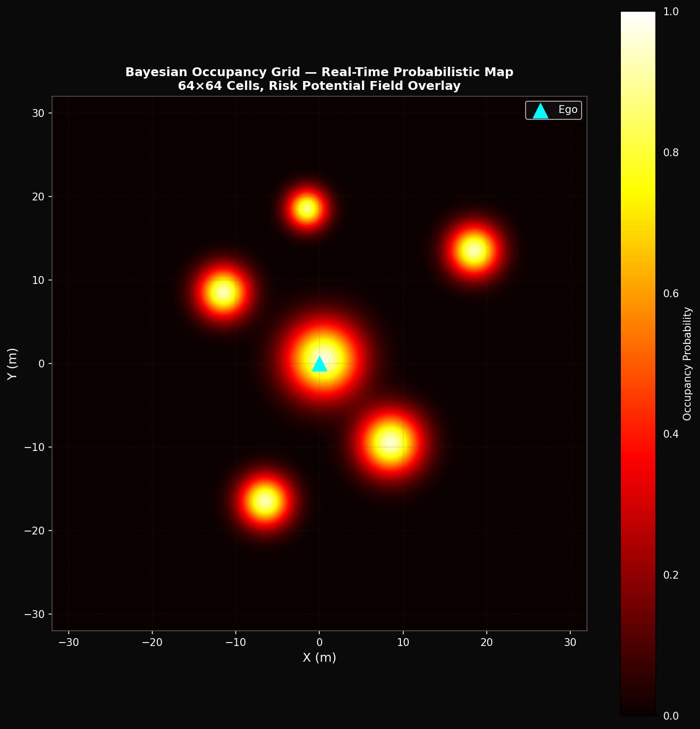The image size is (700, 729).
Task: Click the 'Y (m)' axis label
Action: pyautogui.click(x=13, y=364)
